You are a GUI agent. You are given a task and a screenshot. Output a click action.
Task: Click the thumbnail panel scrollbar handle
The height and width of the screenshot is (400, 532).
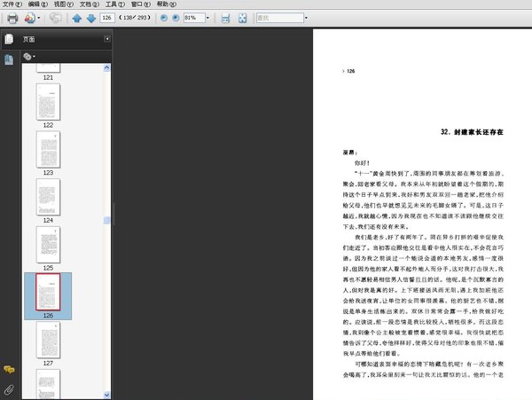[107, 219]
